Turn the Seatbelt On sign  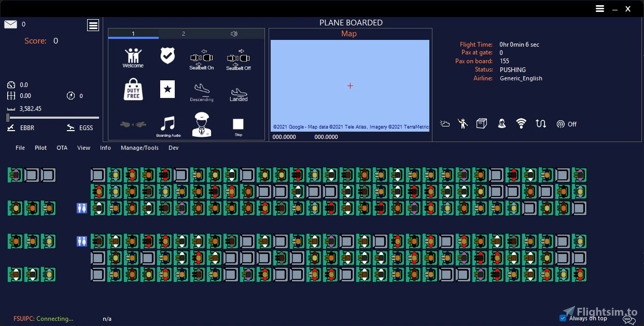tap(201, 57)
